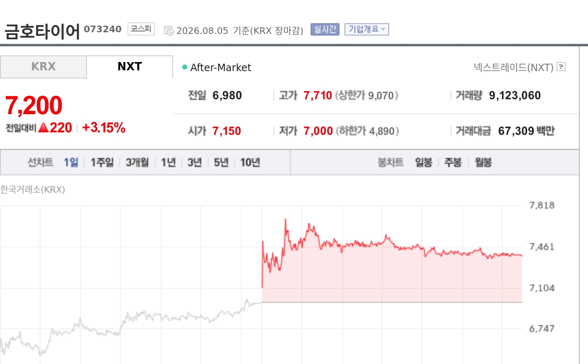Expand the 기업개요 dropdown
This screenshot has height=364, width=588.
click(x=367, y=29)
